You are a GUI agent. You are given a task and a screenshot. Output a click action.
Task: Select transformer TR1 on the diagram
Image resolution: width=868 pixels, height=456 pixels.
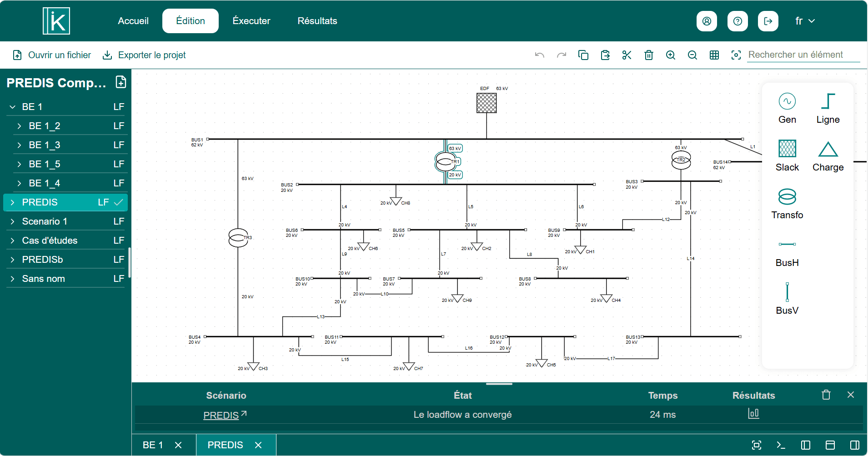pyautogui.click(x=446, y=161)
